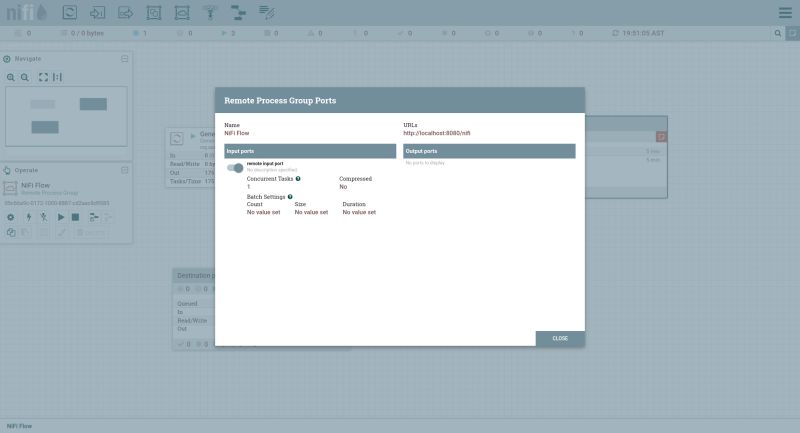Viewport: 800px width, 433px height.
Task: Click the remote process group transmission icon
Action: [x=661, y=137]
